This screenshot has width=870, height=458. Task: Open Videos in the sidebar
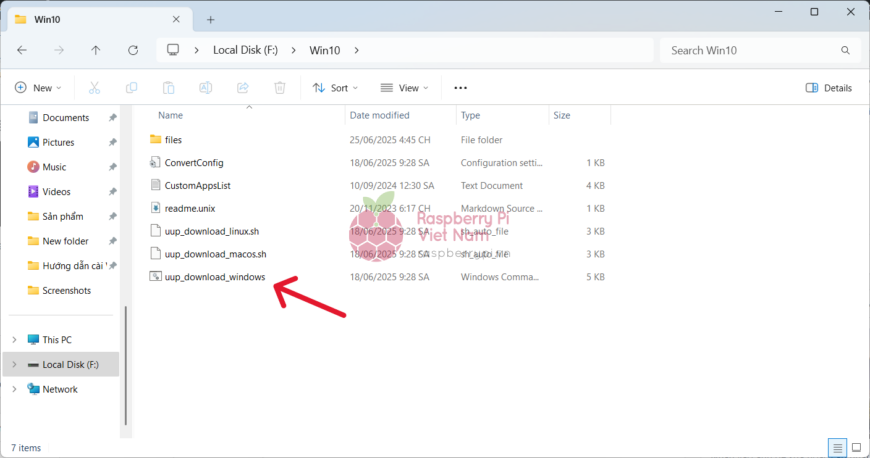coord(56,192)
